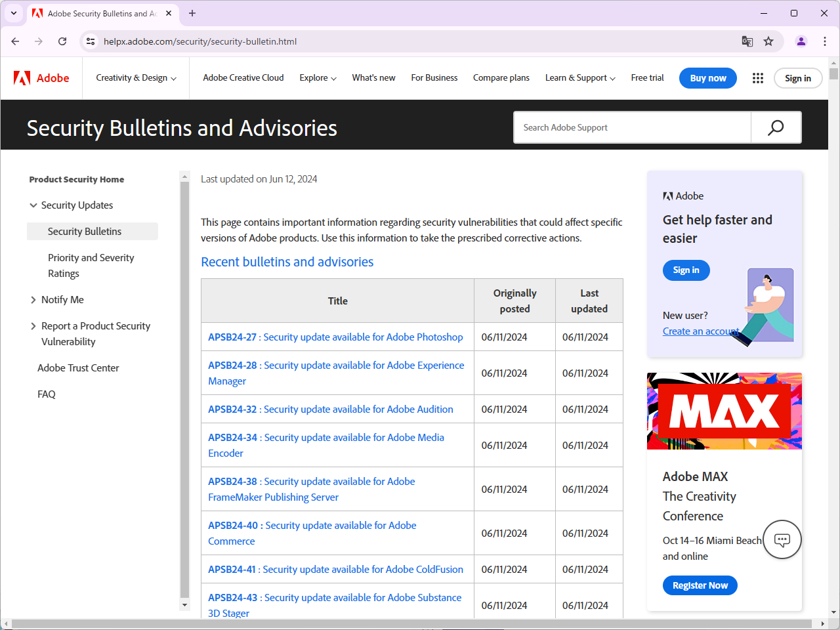Collapse the Security Updates section
840x630 pixels.
(33, 205)
